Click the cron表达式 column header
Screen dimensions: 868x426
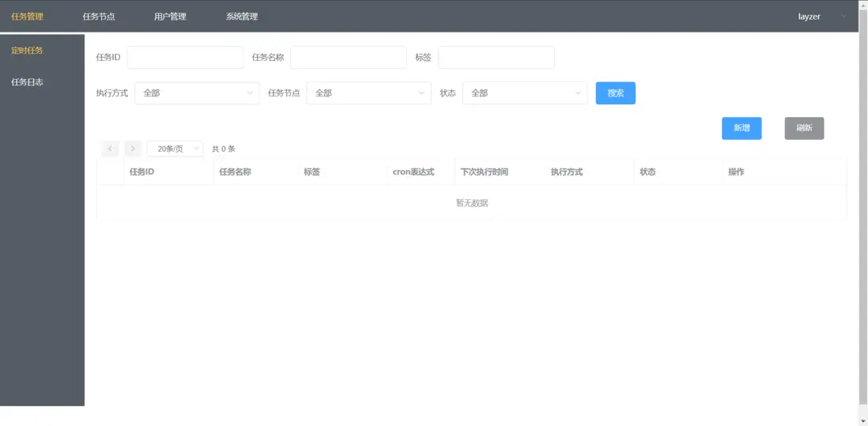click(413, 172)
